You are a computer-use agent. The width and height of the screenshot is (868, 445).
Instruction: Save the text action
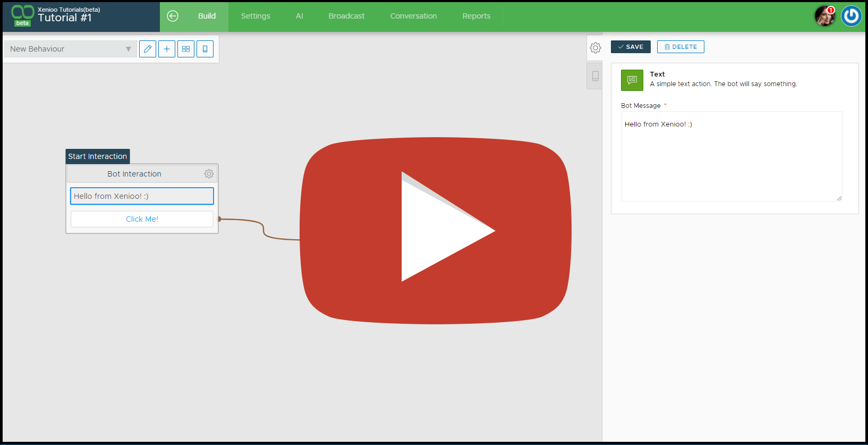[x=631, y=47]
